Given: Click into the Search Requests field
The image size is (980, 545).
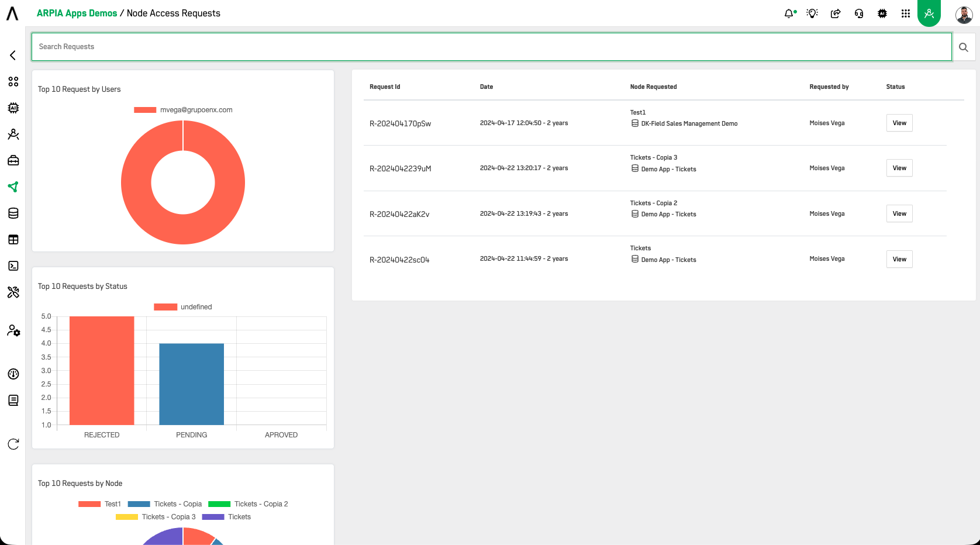Looking at the screenshot, I should 491,47.
